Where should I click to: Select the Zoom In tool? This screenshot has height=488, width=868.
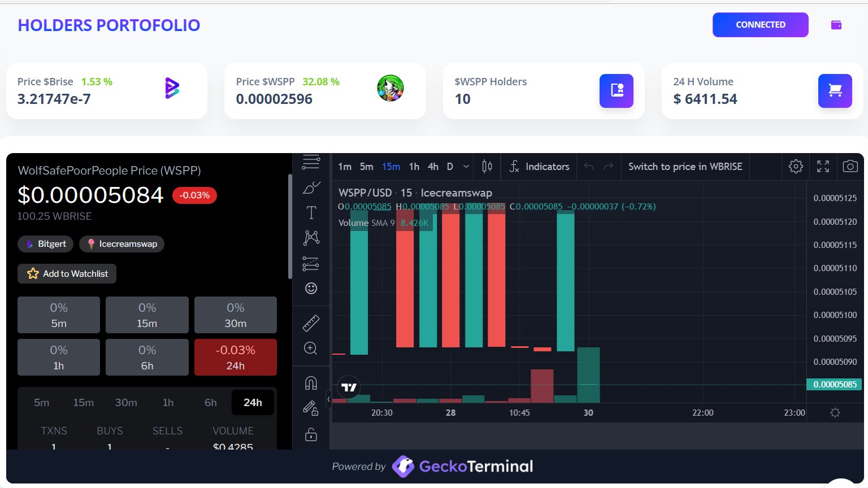pyautogui.click(x=311, y=348)
